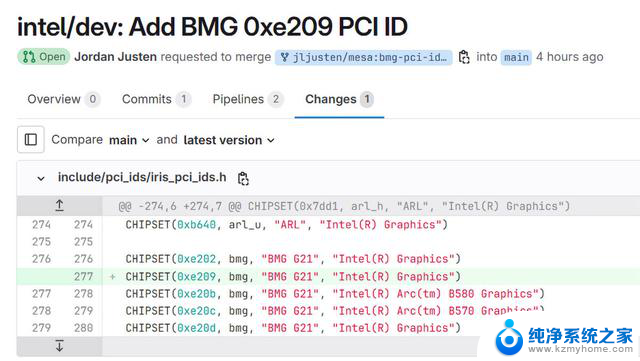Open the latest version dropdown
This screenshot has width=640, height=361.
point(229,140)
